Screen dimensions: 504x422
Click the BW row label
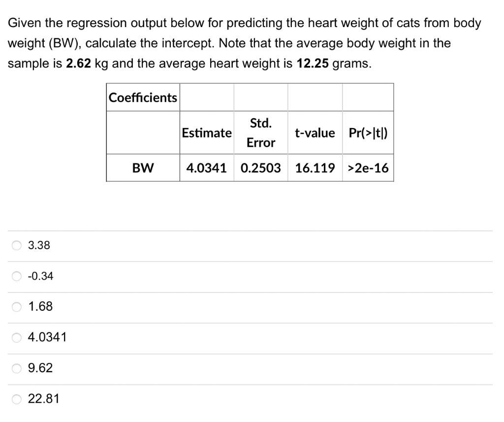142,168
